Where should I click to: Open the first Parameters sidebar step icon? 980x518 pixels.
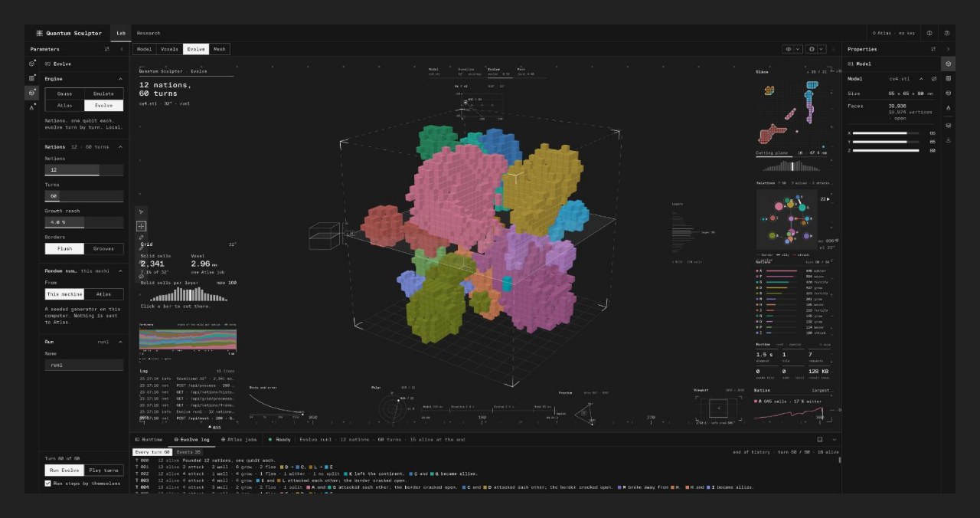click(32, 64)
